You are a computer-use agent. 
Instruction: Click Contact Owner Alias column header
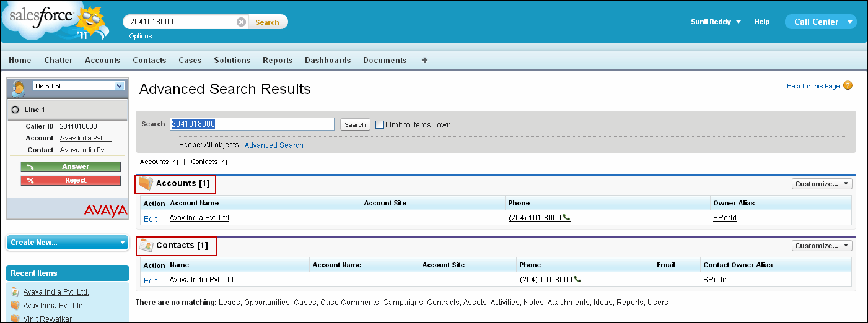click(x=738, y=265)
